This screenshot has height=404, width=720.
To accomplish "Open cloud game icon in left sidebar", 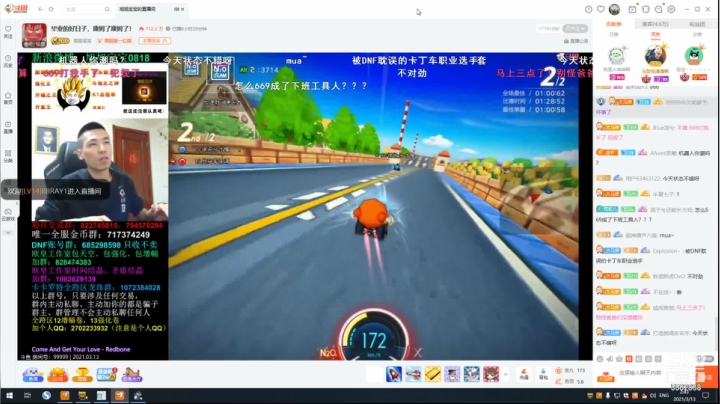I will 8,214.
